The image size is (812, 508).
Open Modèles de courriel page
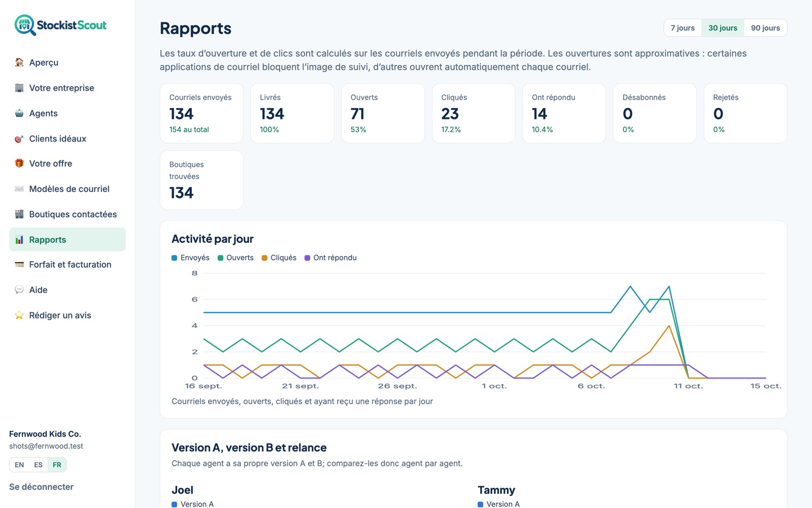[67, 189]
